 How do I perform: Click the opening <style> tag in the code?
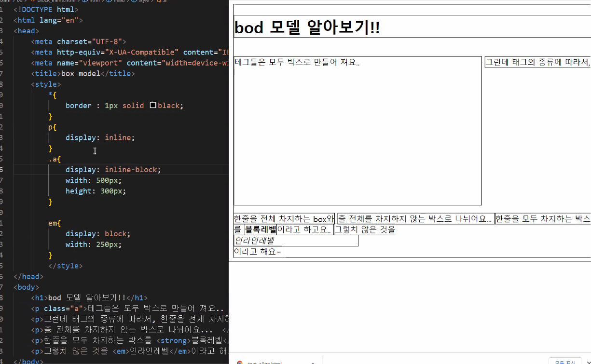tap(46, 84)
